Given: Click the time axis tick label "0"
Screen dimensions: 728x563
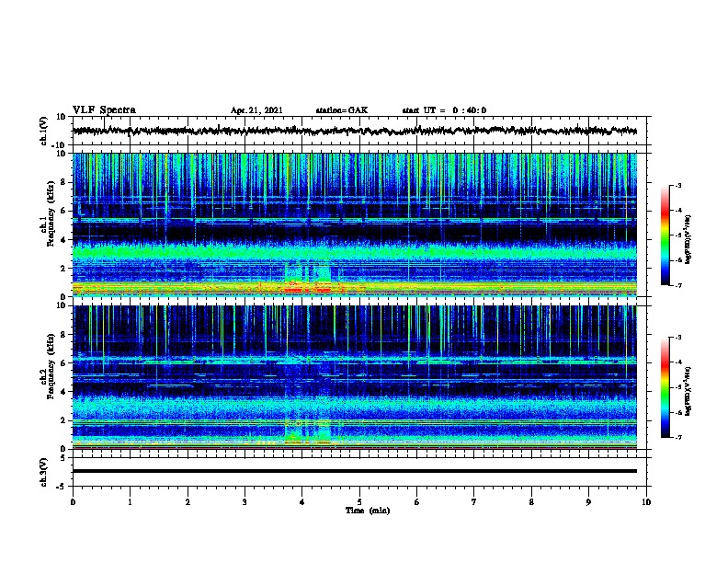Looking at the screenshot, I should (73, 502).
